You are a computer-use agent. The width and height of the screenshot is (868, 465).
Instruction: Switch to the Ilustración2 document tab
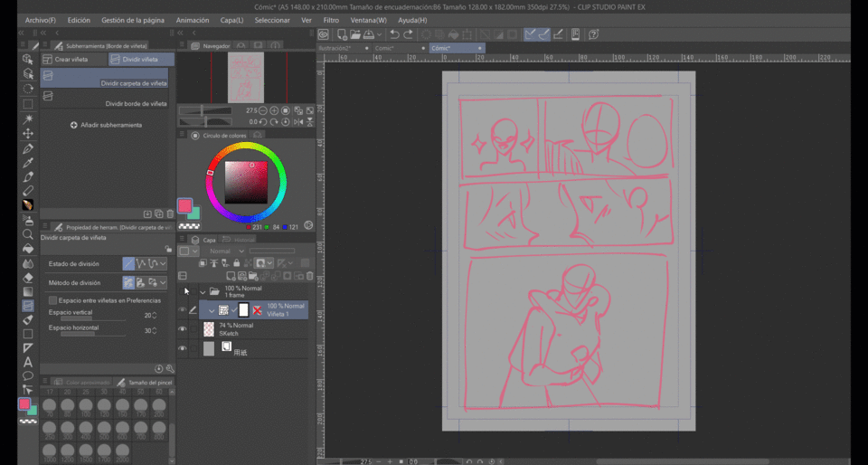[340, 48]
